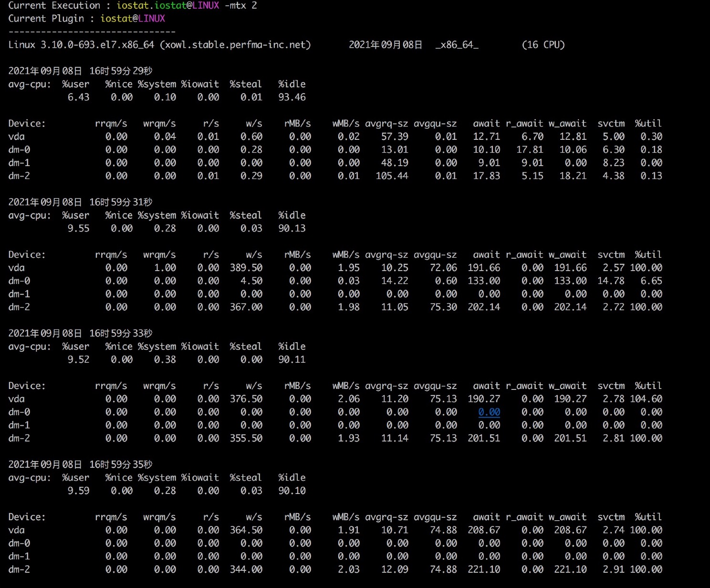Click the 104.60 %util value for vda

click(x=646, y=399)
